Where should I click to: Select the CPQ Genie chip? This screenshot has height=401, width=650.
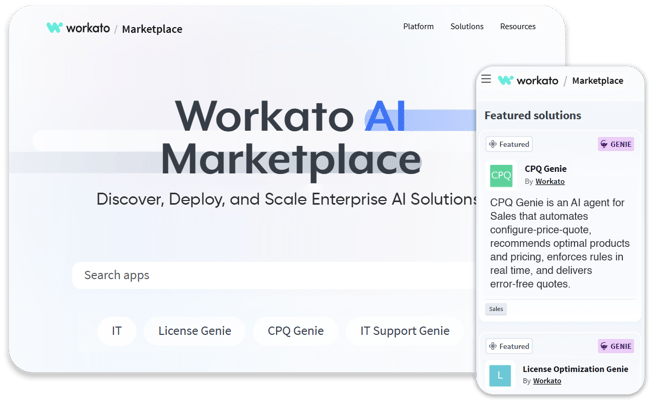pos(296,331)
